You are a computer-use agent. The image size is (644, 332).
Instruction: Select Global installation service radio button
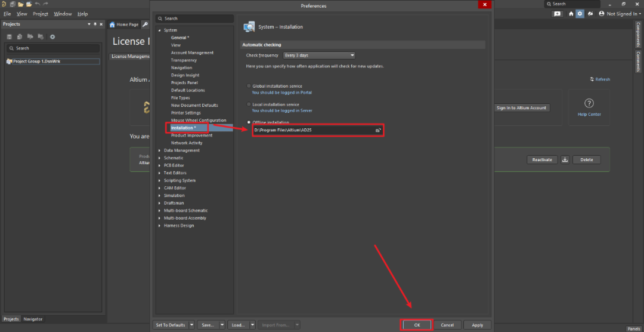(x=249, y=86)
